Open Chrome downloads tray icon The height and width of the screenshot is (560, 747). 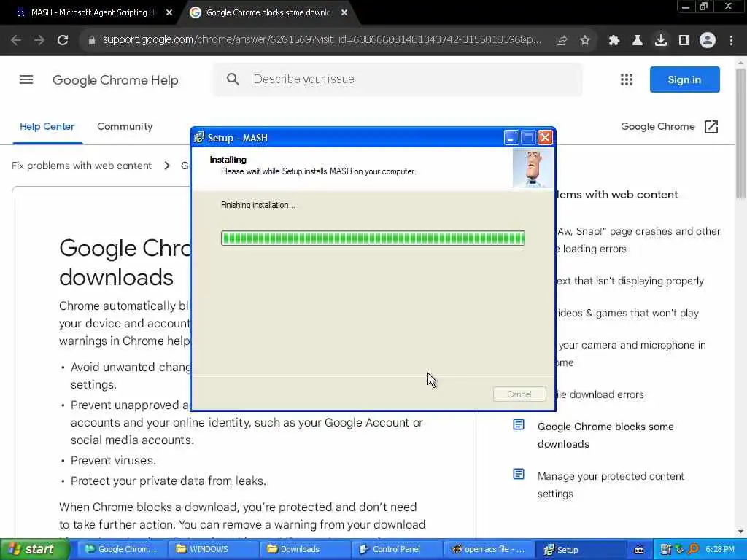tap(661, 41)
